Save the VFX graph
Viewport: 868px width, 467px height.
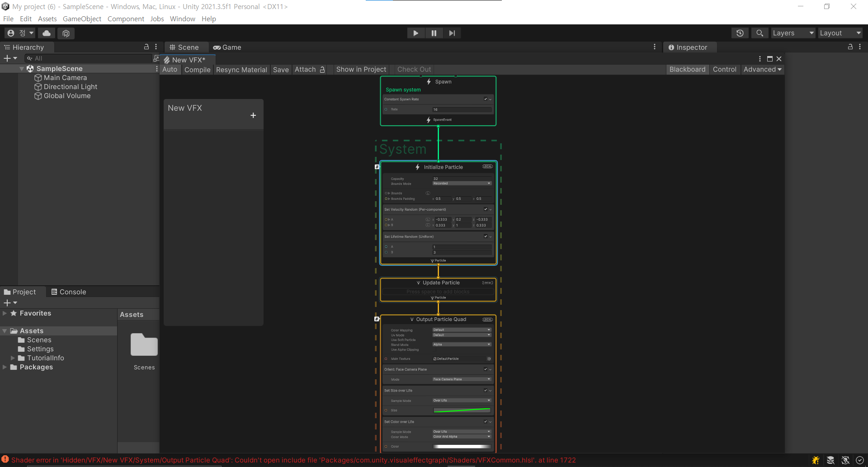(281, 70)
